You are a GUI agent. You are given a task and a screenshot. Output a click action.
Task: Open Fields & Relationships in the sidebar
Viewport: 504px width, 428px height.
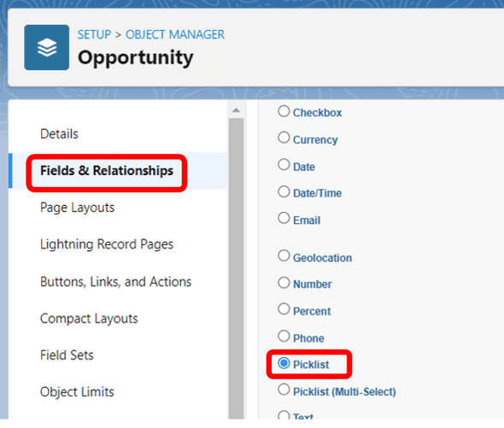[107, 170]
